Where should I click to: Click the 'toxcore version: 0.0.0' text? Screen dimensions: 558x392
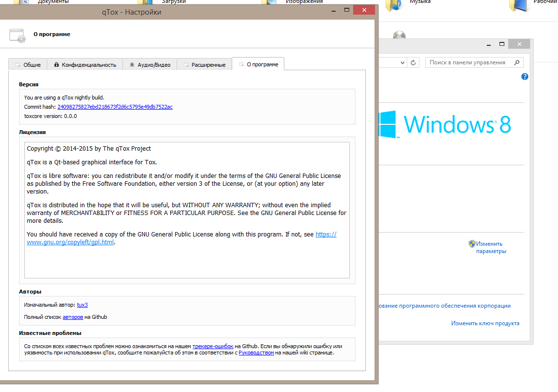tap(51, 116)
